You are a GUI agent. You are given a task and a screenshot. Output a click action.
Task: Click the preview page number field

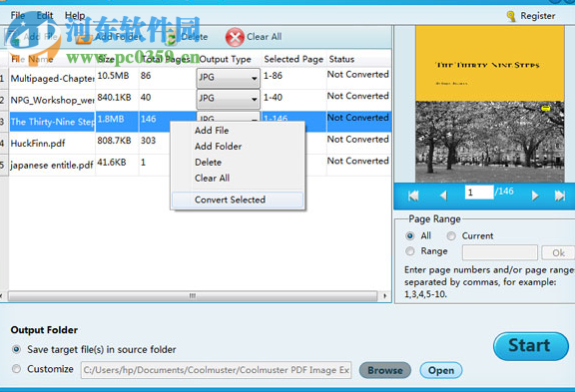point(479,193)
